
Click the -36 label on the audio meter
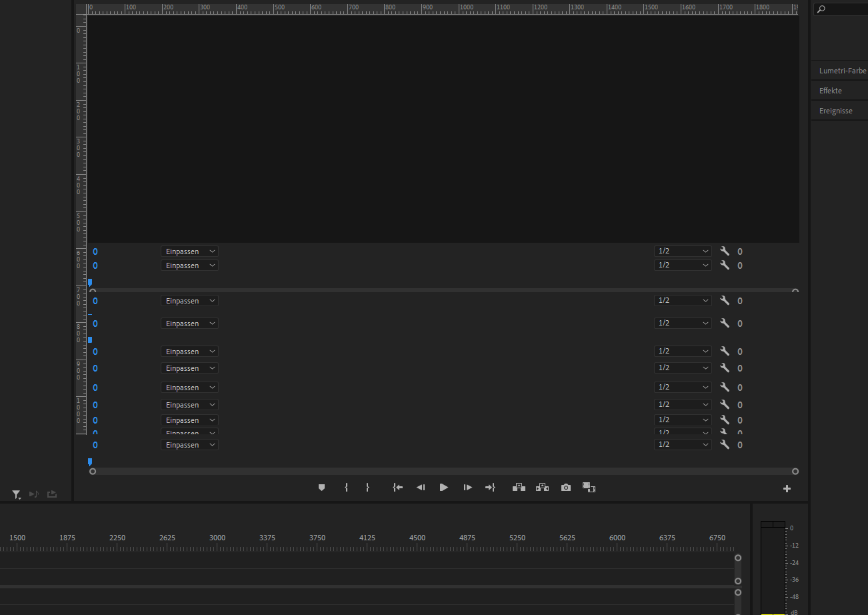794,580
